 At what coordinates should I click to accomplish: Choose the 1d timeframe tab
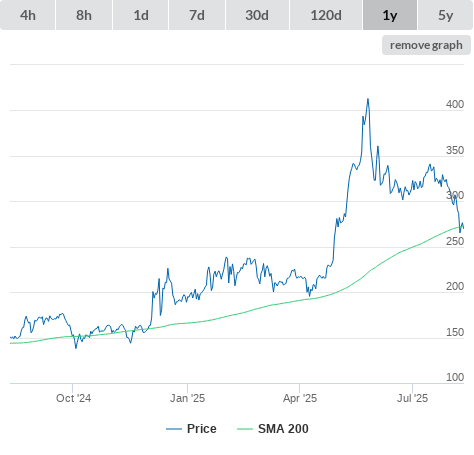pos(141,15)
